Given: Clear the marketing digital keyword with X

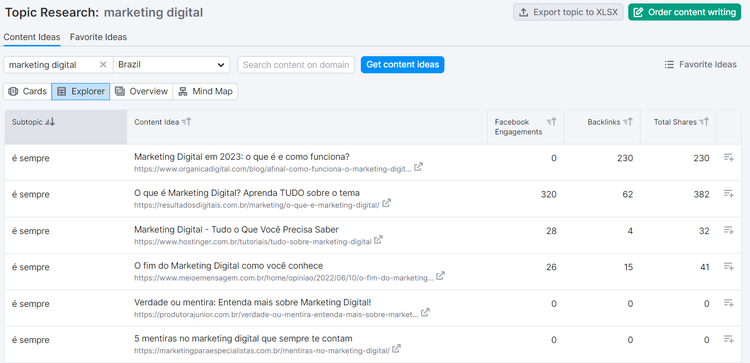Looking at the screenshot, I should (103, 65).
